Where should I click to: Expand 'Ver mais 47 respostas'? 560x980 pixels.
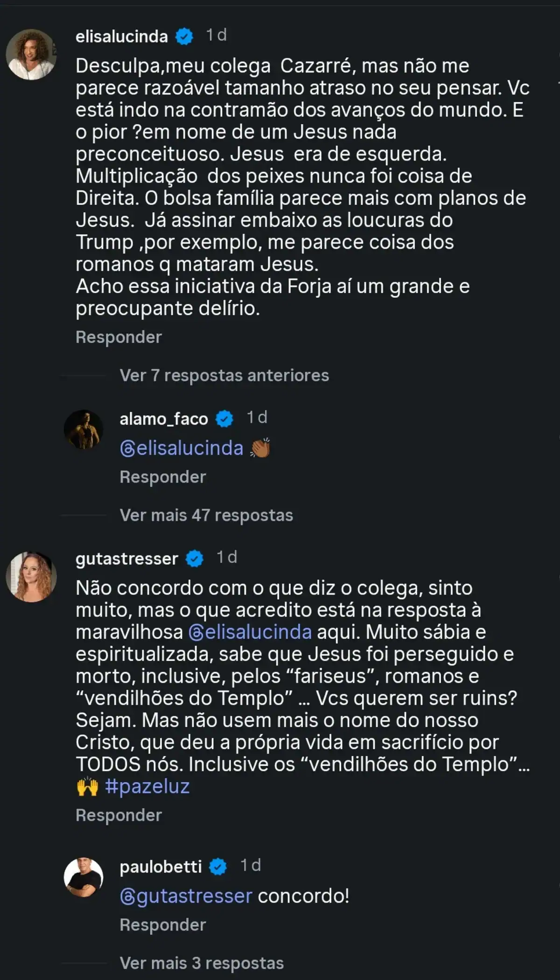click(x=206, y=515)
